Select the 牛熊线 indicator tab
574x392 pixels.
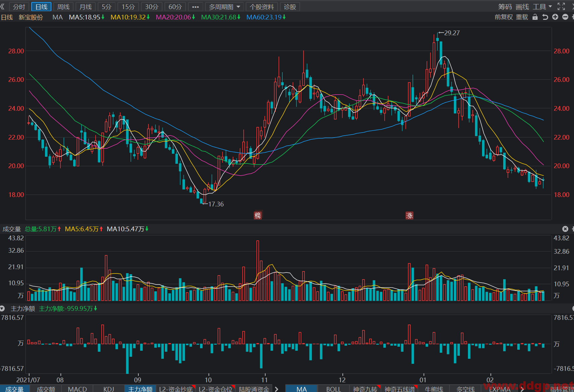click(x=434, y=389)
